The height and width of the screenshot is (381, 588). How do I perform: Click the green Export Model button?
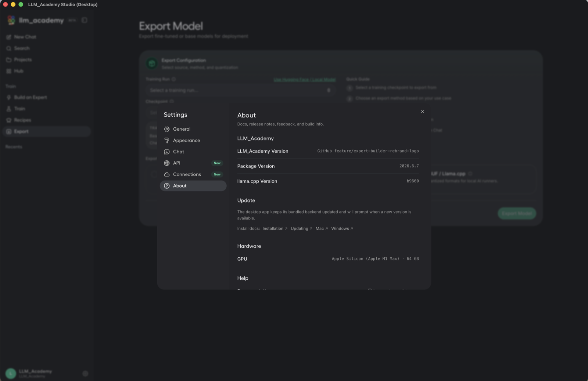coord(517,214)
